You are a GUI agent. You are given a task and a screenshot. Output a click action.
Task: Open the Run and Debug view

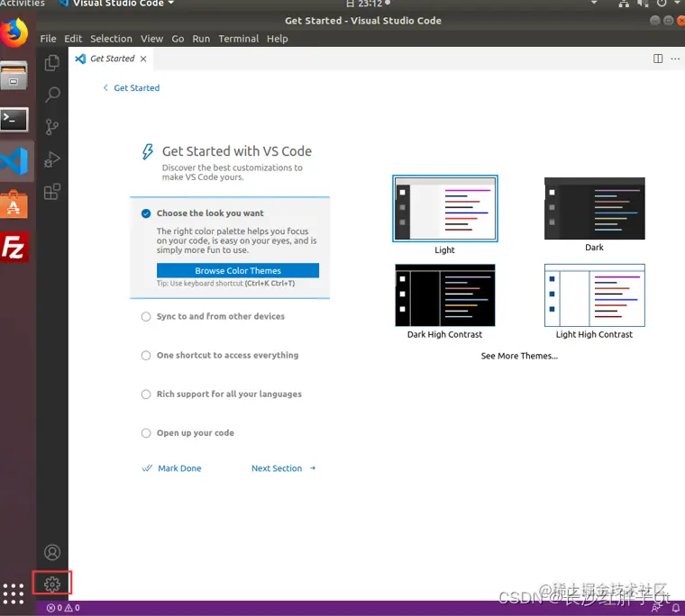point(52,159)
